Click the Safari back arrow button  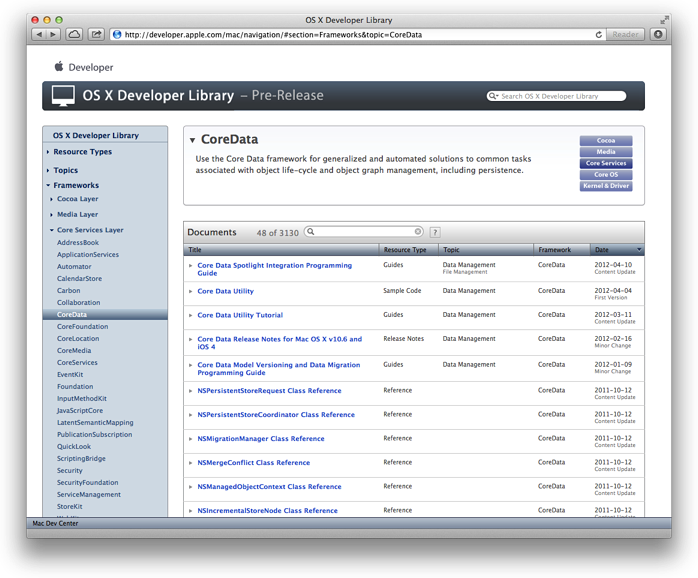(x=39, y=34)
